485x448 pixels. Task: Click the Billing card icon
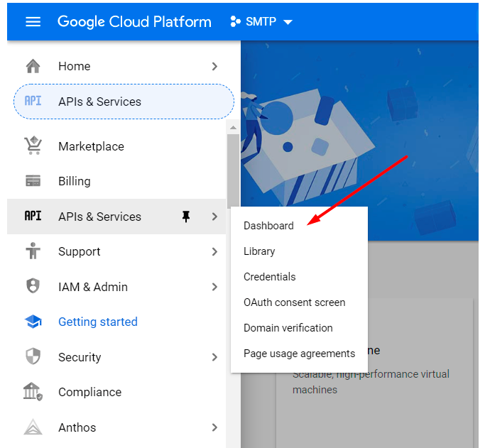coord(33,181)
